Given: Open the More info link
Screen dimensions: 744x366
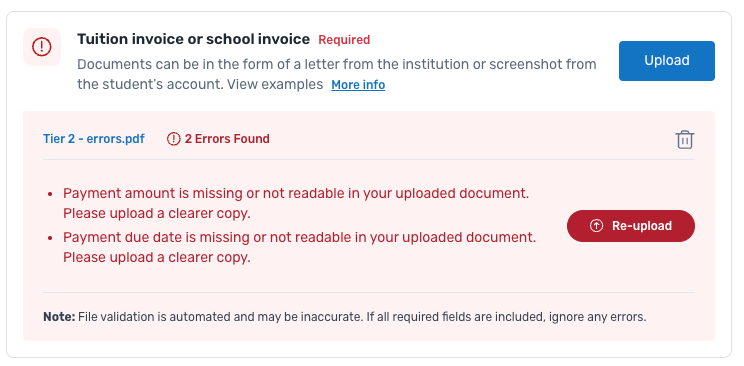Looking at the screenshot, I should (x=358, y=85).
